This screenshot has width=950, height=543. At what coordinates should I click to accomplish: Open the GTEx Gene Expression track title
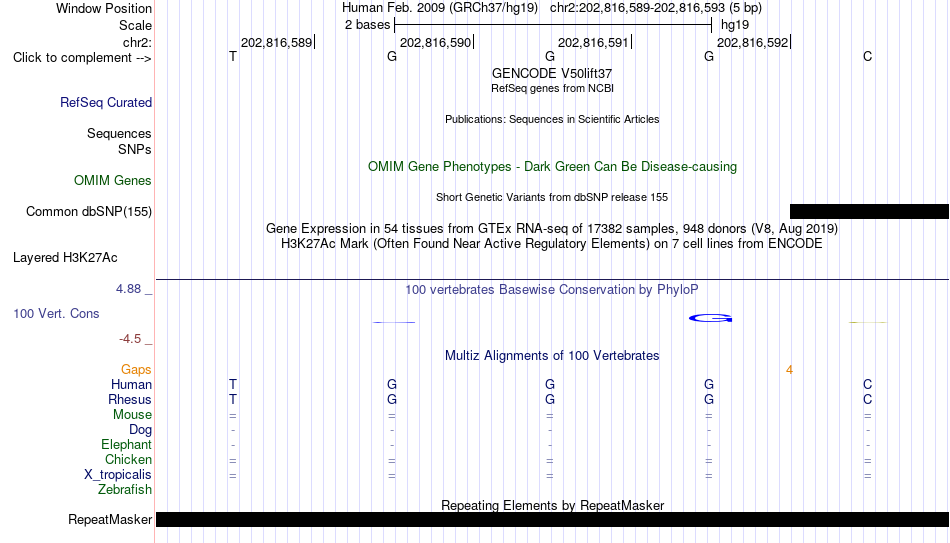[552, 228]
